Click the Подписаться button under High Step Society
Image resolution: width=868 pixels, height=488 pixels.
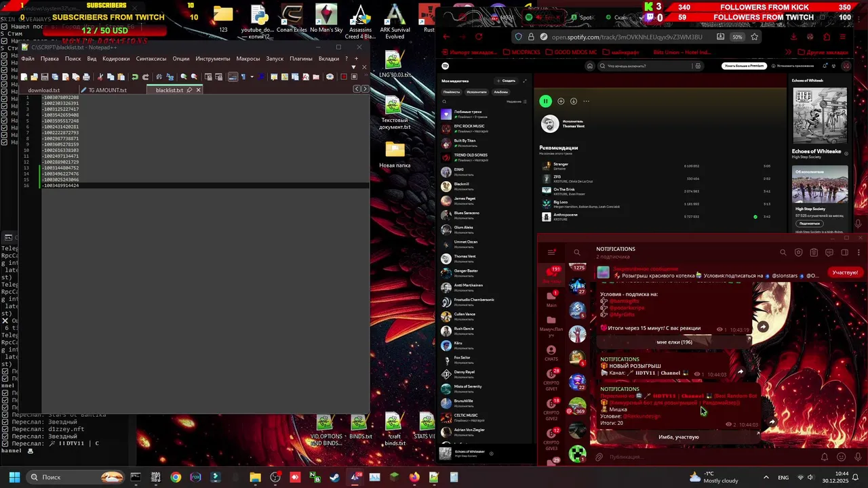(809, 223)
